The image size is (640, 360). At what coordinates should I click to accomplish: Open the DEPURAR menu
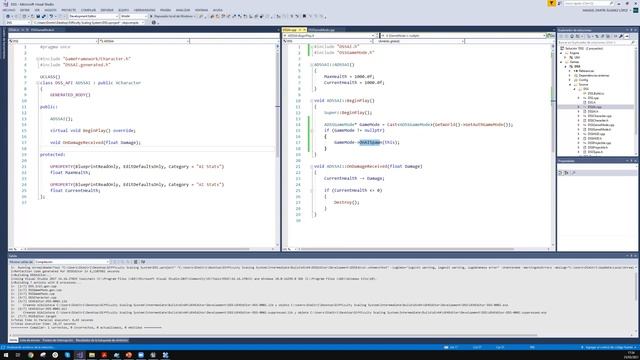coord(107,10)
